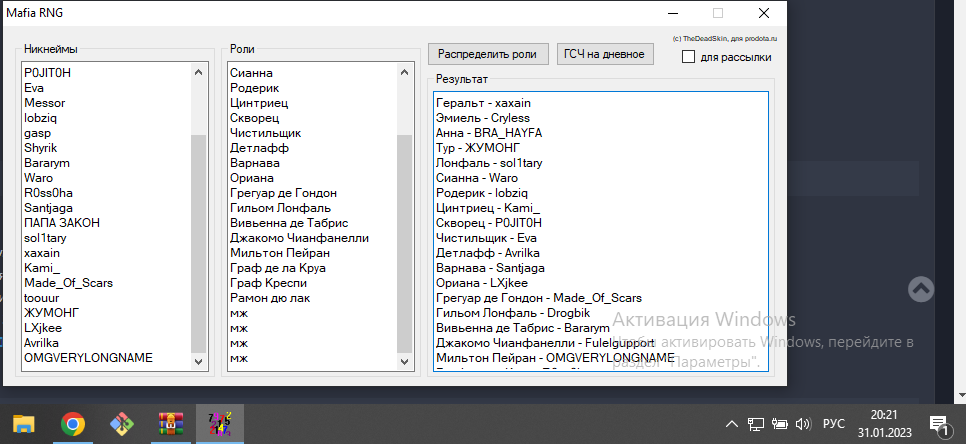This screenshot has height=444, width=966.
Task: Click the Результат line 'Геральт - xaxain'
Action: (x=483, y=103)
